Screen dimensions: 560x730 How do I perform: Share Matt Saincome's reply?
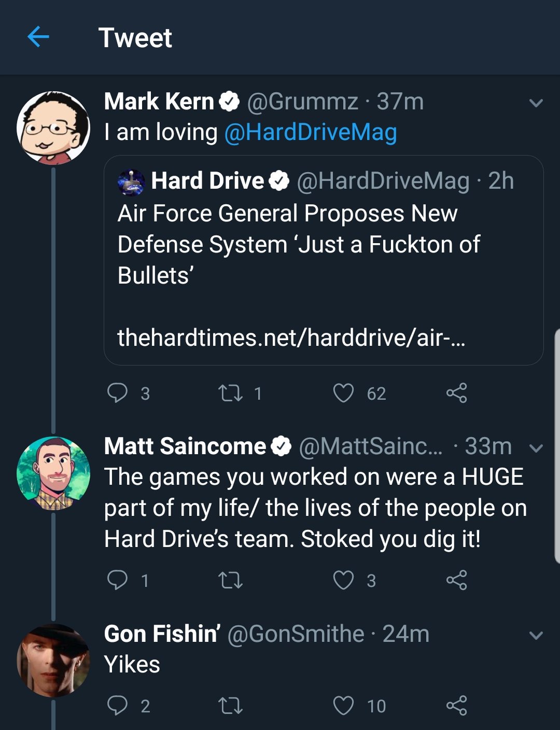coord(456,580)
